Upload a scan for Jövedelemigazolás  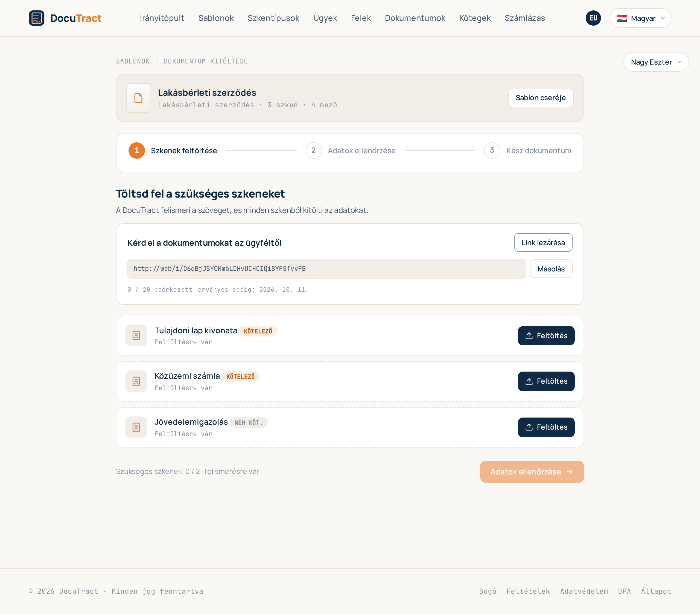point(546,427)
